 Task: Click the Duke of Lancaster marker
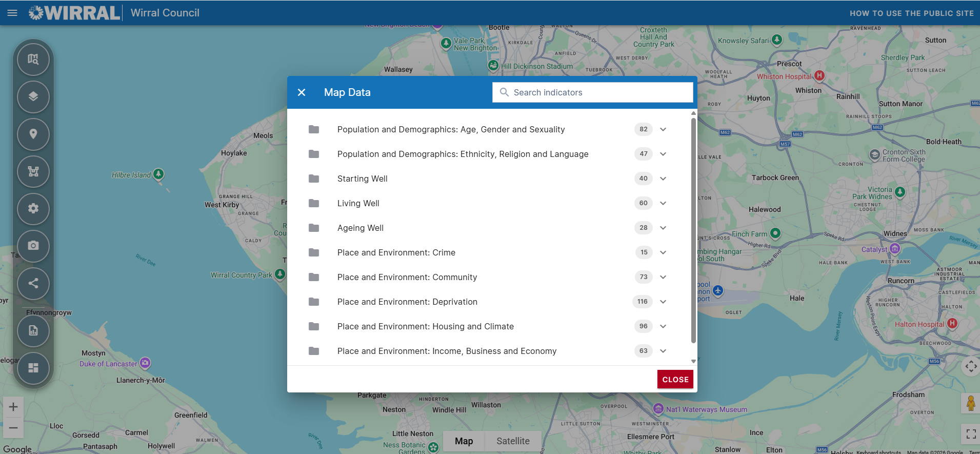click(x=145, y=363)
